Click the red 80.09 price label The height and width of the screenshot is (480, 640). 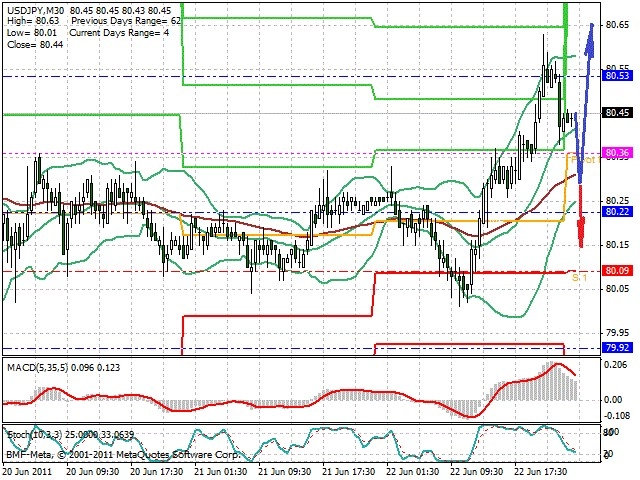[617, 271]
